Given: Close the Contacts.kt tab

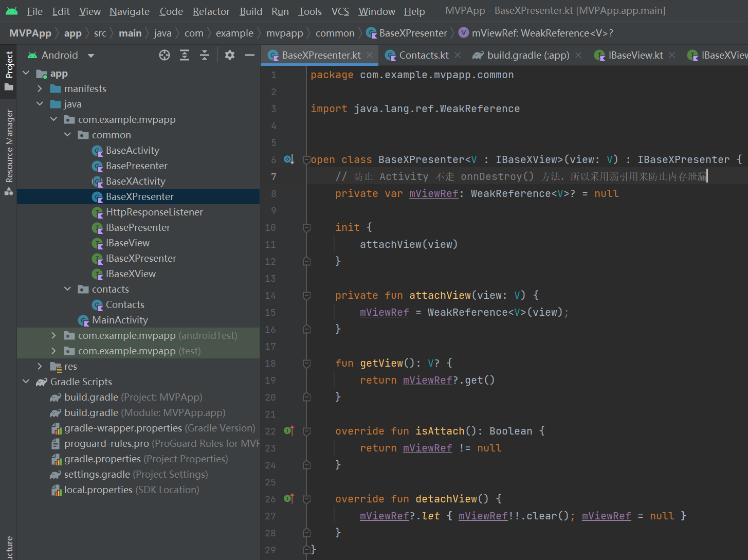Looking at the screenshot, I should [458, 55].
